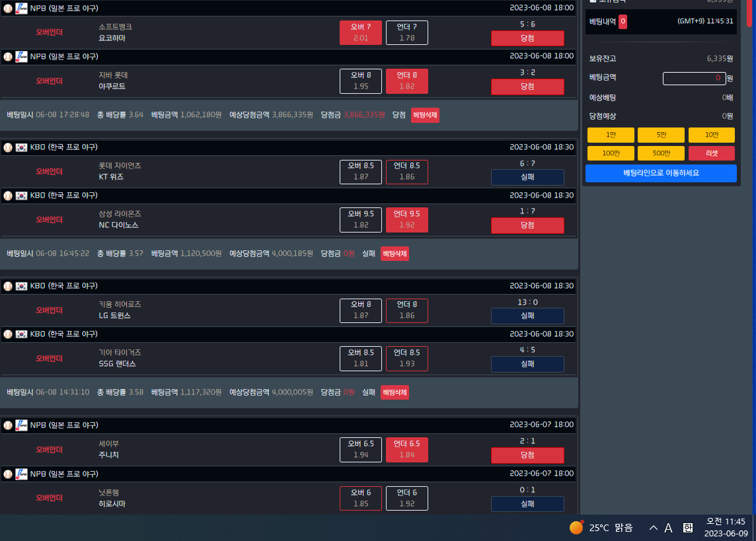Focus the 베팅금액 amount input field

tap(695, 79)
